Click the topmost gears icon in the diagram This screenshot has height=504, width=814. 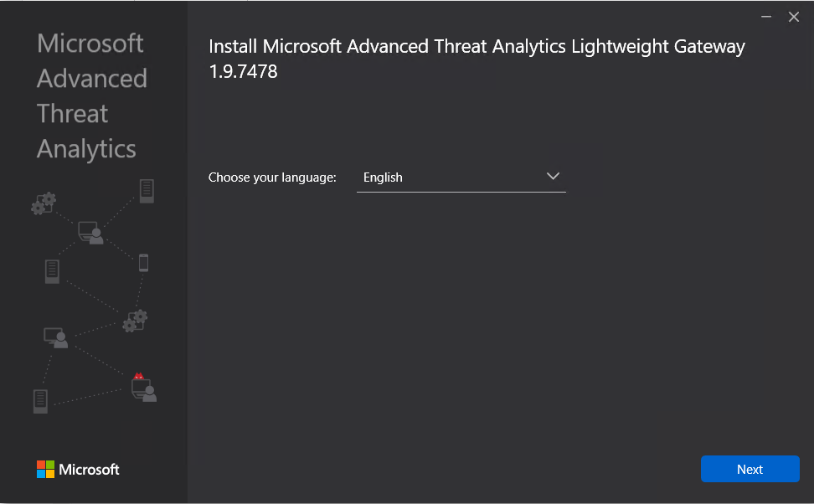44,203
